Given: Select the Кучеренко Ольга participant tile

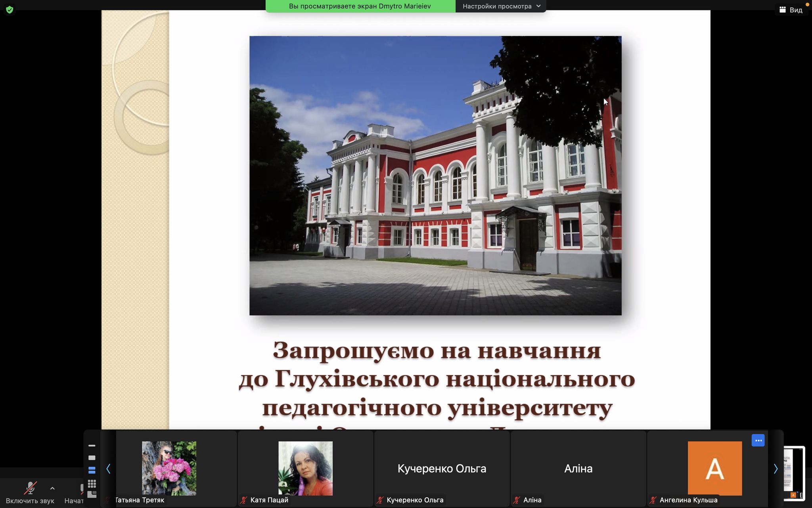Looking at the screenshot, I should (x=442, y=468).
